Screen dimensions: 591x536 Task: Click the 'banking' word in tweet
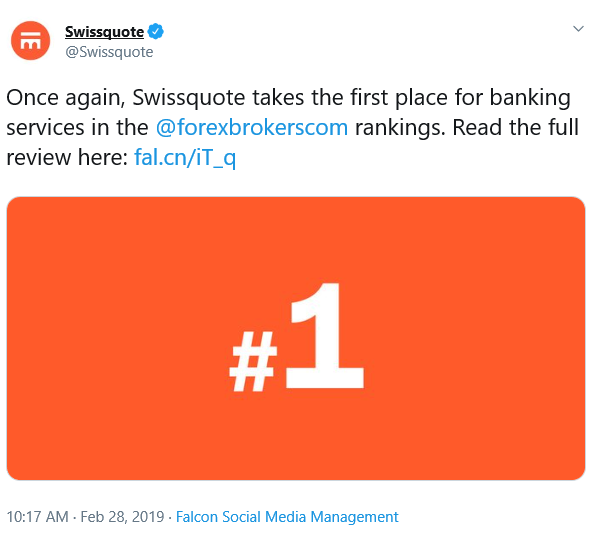pyautogui.click(x=530, y=98)
